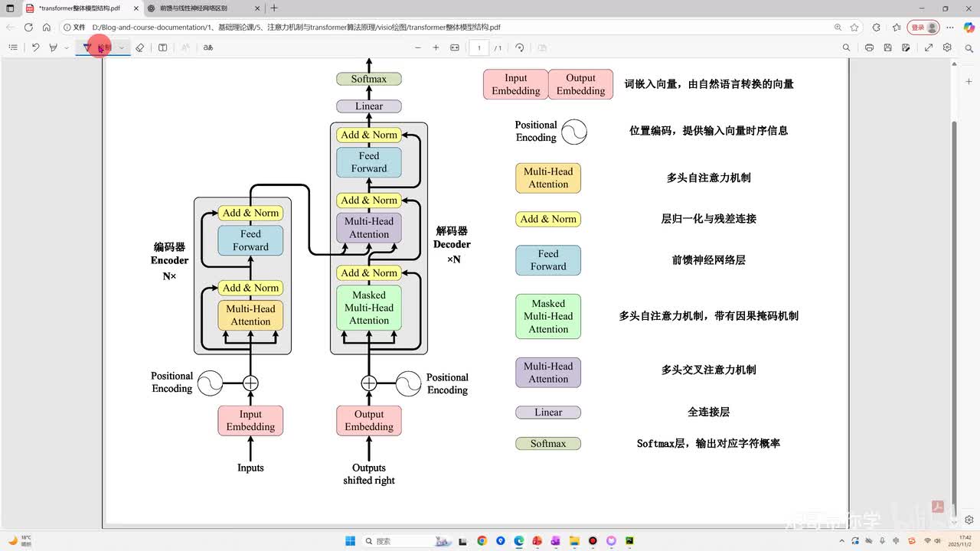Screen dimensions: 980x551
Task: Go to the browser home page
Action: (x=47, y=27)
